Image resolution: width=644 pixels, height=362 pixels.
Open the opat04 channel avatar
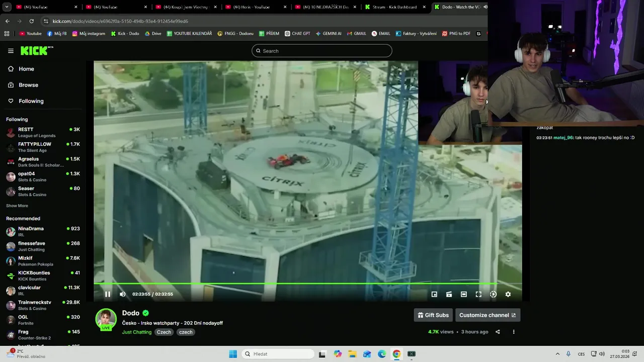pyautogui.click(x=11, y=176)
